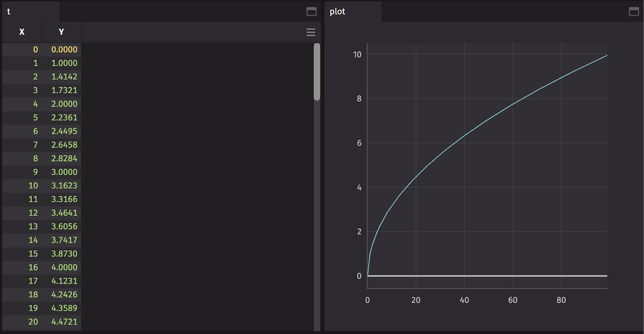
Task: Click the x-axis label 80 on plot
Action: pyautogui.click(x=561, y=300)
